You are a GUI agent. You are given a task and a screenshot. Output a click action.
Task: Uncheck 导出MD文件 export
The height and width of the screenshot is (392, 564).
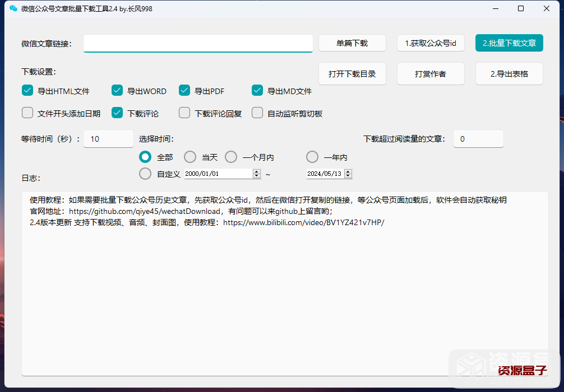pyautogui.click(x=257, y=90)
